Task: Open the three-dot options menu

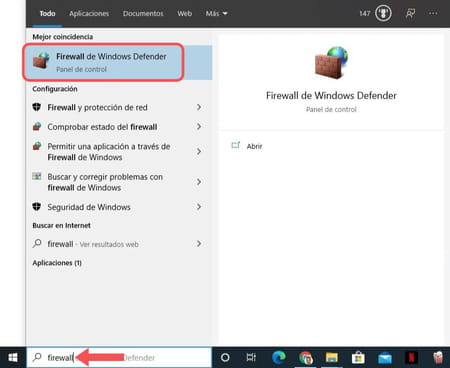Action: pyautogui.click(x=433, y=13)
